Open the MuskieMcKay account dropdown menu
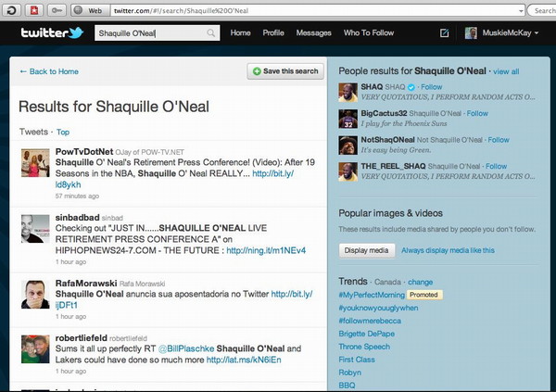Screen dimensions: 556x392 coord(511,33)
